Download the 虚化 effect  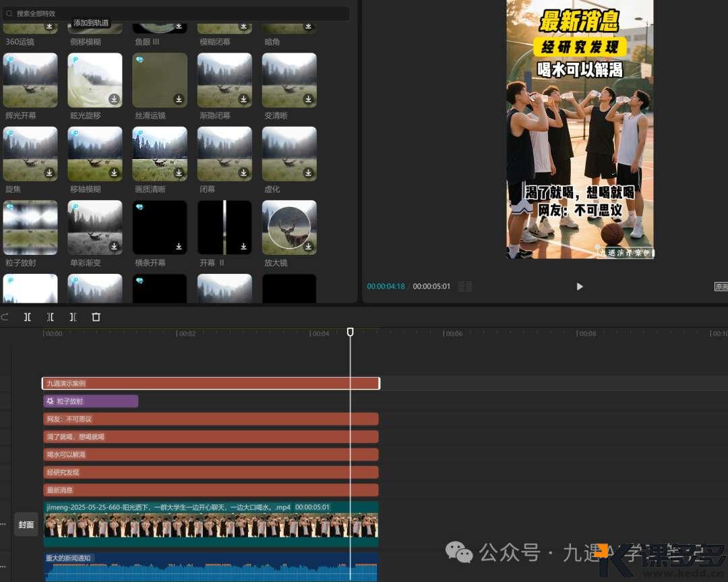click(308, 173)
